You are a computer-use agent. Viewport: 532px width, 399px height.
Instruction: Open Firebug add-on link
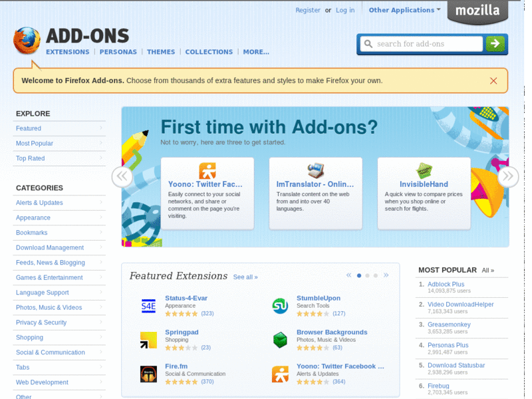[x=438, y=386]
